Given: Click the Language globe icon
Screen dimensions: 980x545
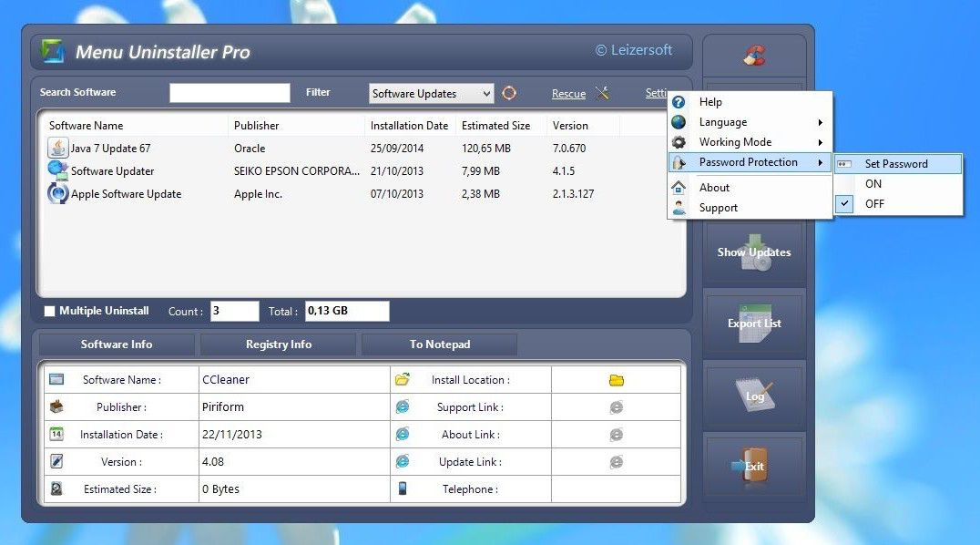Looking at the screenshot, I should tap(679, 122).
